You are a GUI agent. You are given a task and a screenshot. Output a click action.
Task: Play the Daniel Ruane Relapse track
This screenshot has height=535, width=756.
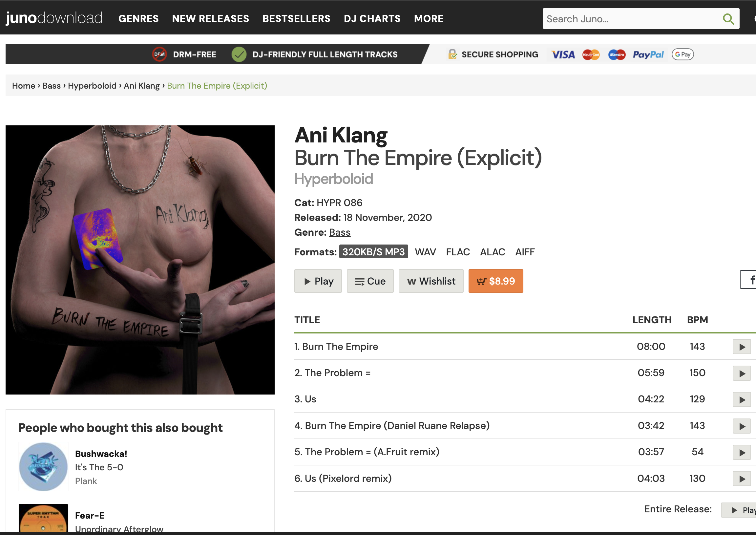coord(742,426)
